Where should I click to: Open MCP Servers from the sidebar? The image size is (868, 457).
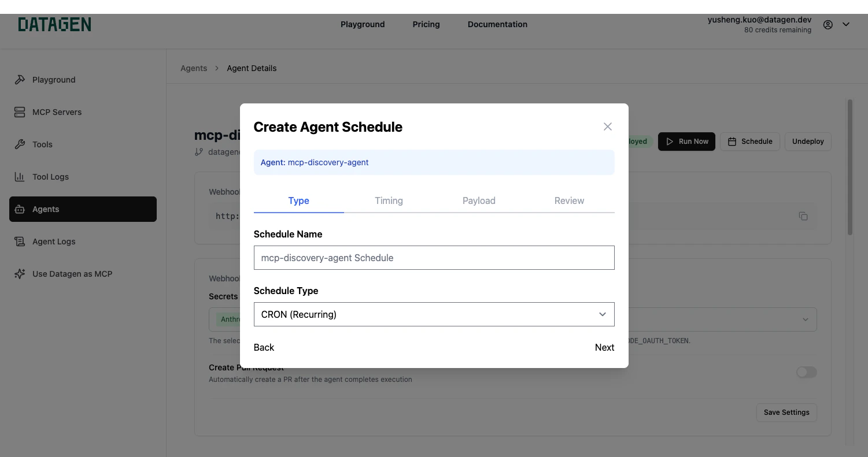(57, 112)
